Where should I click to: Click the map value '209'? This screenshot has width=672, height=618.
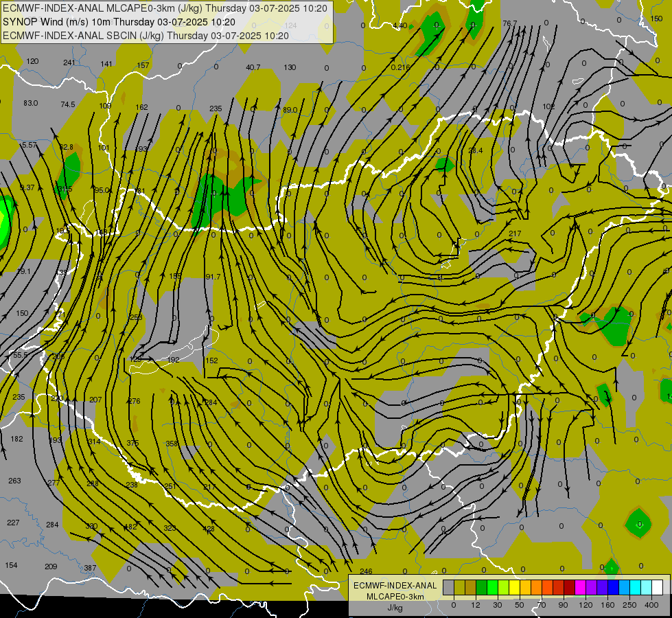(x=51, y=566)
